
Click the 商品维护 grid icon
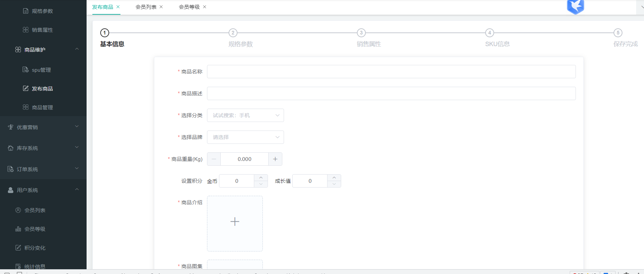tap(18, 50)
